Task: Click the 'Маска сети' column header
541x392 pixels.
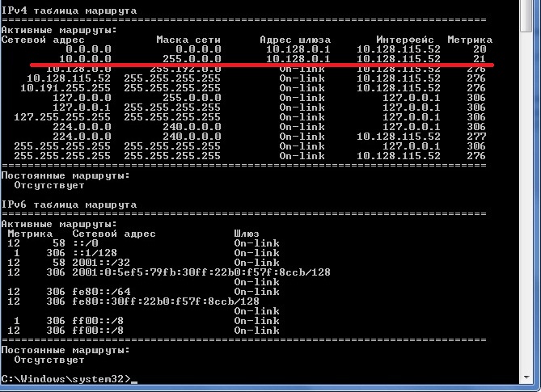Action: tap(188, 39)
